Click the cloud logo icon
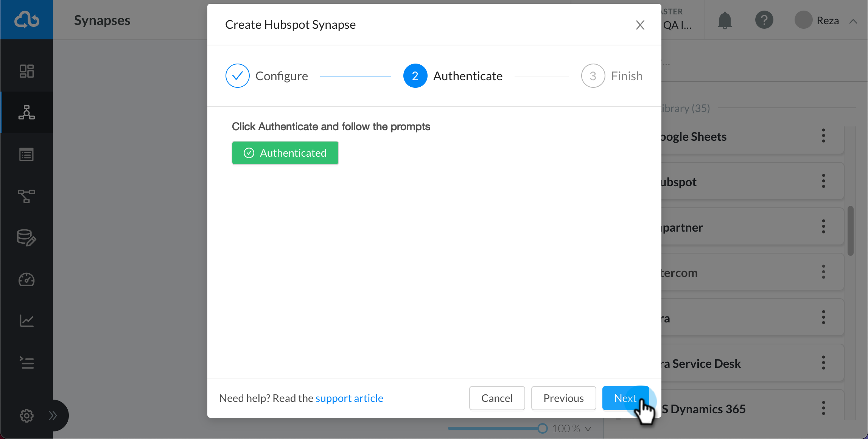The width and height of the screenshot is (868, 439). pyautogui.click(x=26, y=20)
